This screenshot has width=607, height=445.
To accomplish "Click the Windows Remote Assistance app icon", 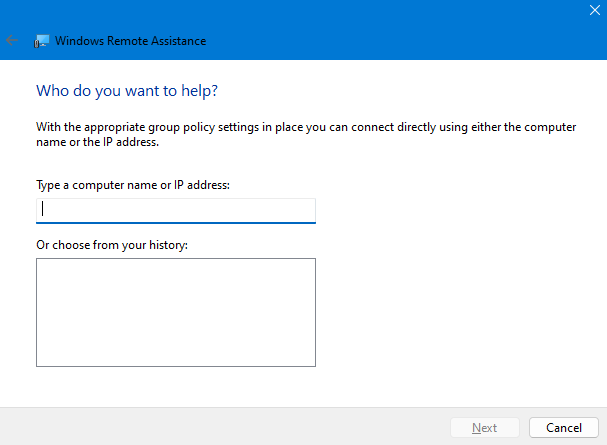I will point(41,41).
